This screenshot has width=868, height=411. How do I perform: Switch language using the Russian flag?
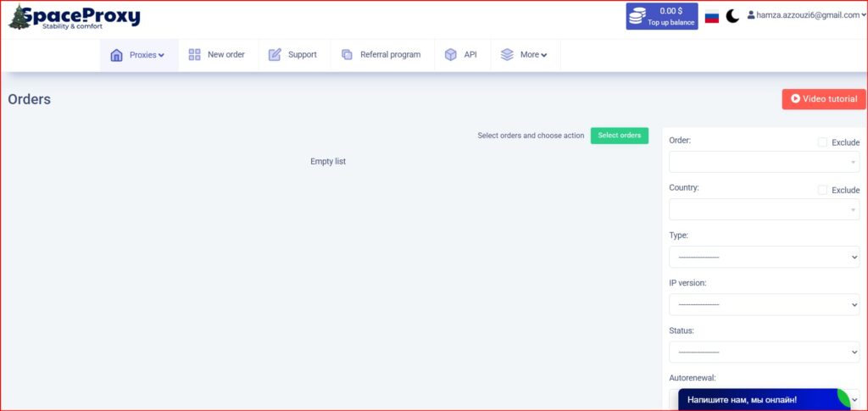[712, 16]
